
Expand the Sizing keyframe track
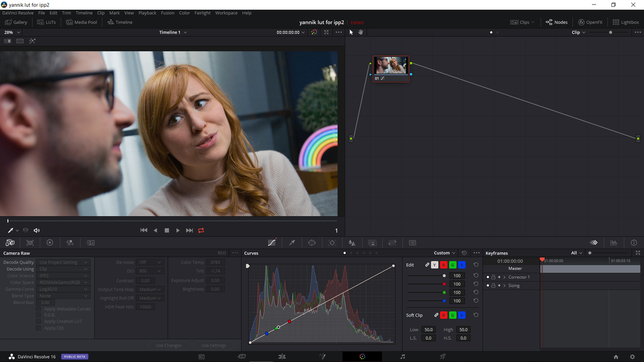tap(505, 286)
